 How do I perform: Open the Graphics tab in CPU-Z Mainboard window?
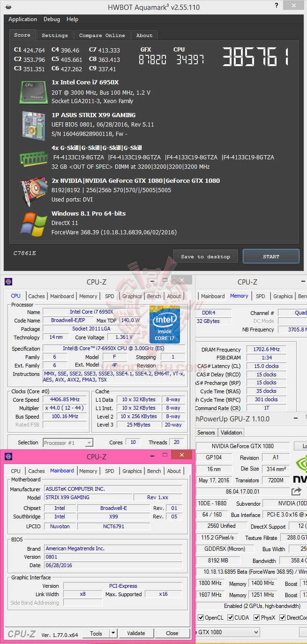[x=132, y=471]
